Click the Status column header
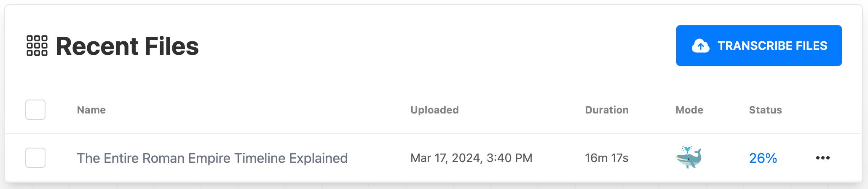Screen dimensions: 868x189 point(765,110)
